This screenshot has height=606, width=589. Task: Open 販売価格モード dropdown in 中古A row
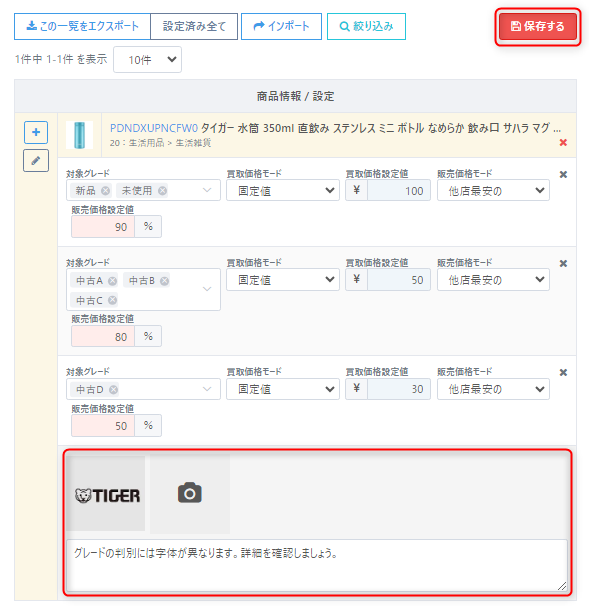493,279
